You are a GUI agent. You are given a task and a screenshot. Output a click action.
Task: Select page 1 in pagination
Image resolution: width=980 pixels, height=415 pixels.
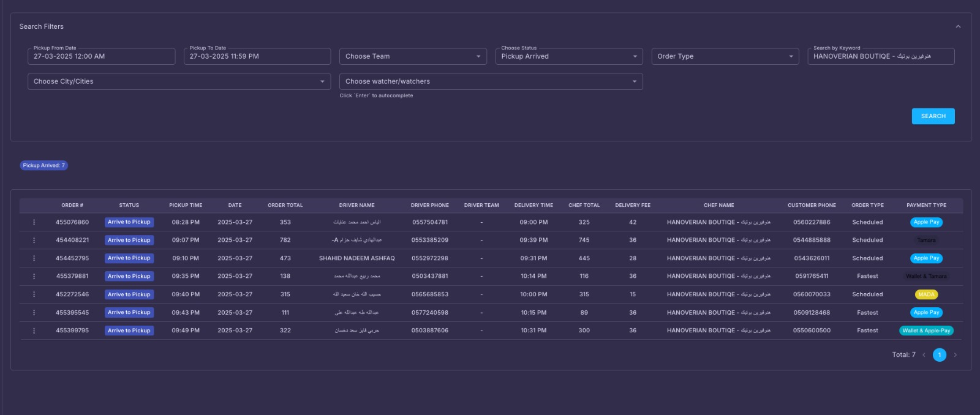(x=940, y=355)
